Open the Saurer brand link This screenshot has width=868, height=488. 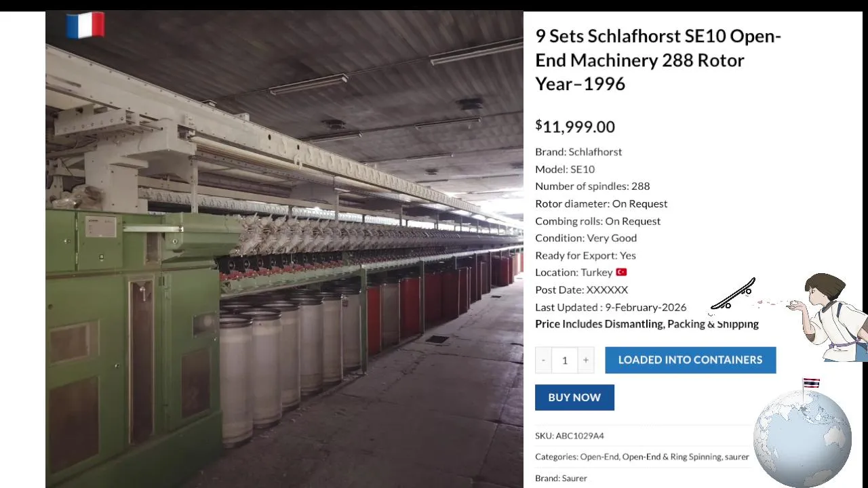click(x=574, y=479)
